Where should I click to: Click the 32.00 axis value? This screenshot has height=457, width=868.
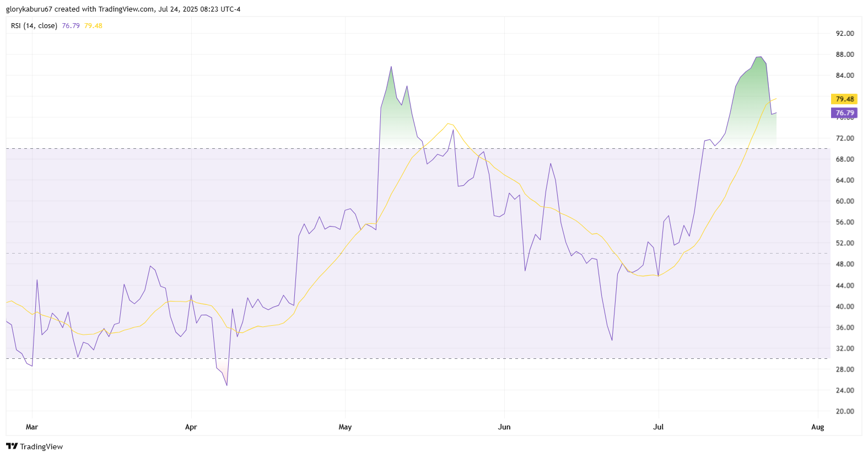(845, 348)
